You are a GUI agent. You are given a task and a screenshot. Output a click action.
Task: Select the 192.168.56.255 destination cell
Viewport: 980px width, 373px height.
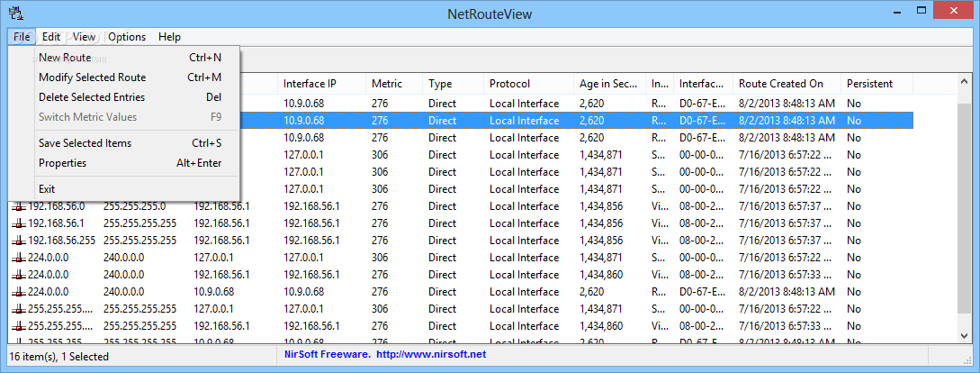pyautogui.click(x=62, y=241)
